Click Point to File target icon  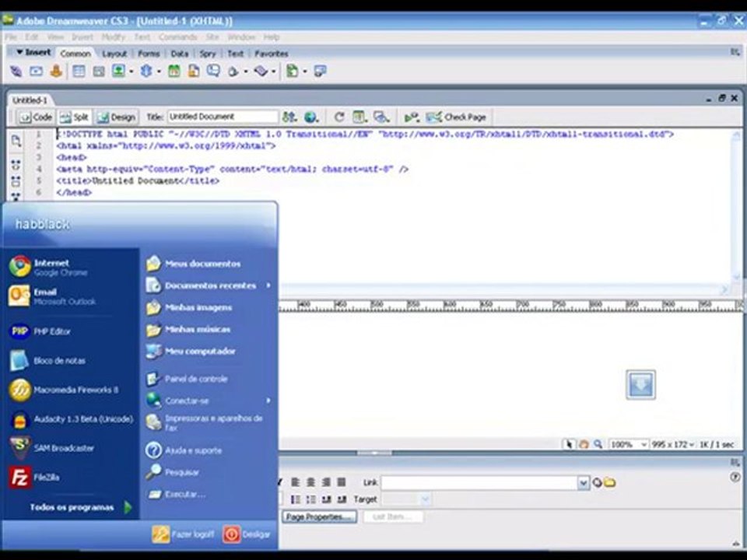tap(597, 483)
